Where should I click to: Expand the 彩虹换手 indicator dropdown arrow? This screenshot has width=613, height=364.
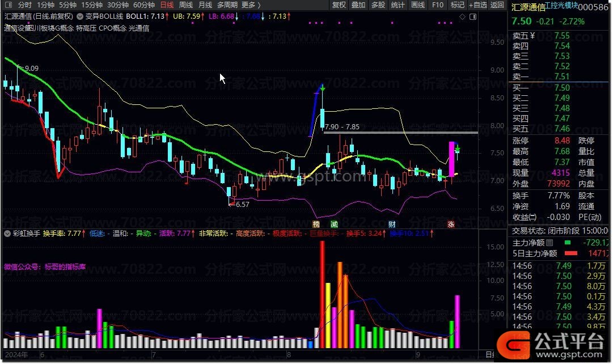pyautogui.click(x=7, y=234)
